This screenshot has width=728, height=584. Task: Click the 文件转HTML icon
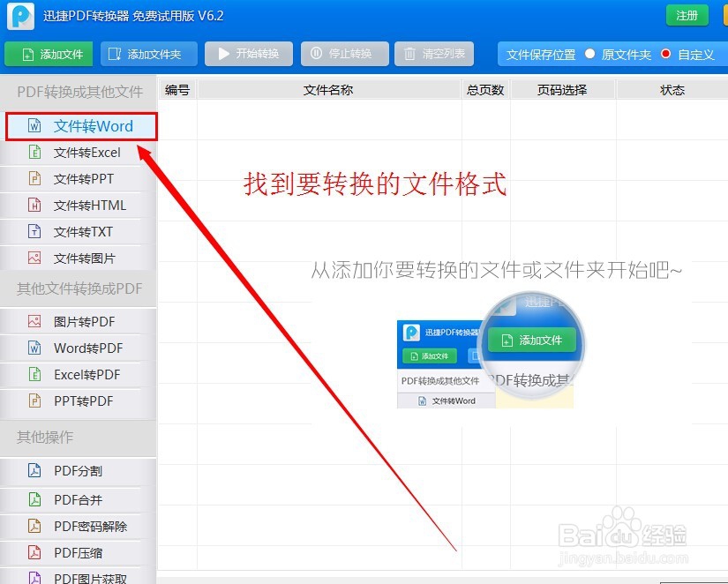click(x=34, y=206)
